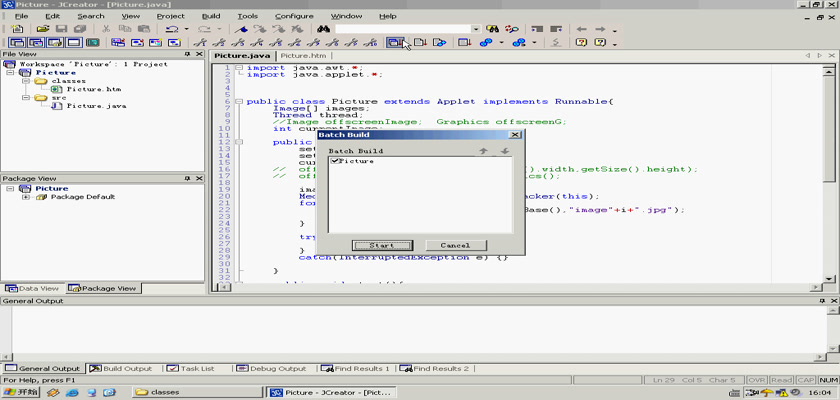Screen dimensions: 840x400
Task: Switch to the Picture.htm editor tab
Action: pos(303,56)
